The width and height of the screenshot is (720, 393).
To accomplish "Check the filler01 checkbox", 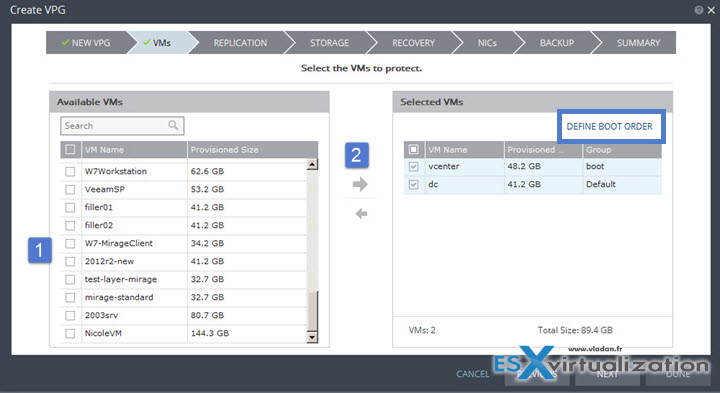I will click(70, 208).
